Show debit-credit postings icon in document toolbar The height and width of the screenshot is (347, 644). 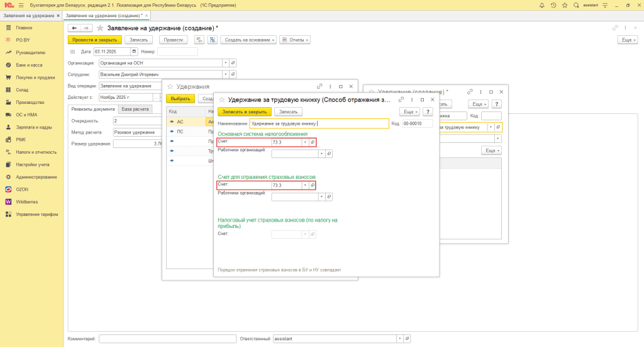click(199, 40)
